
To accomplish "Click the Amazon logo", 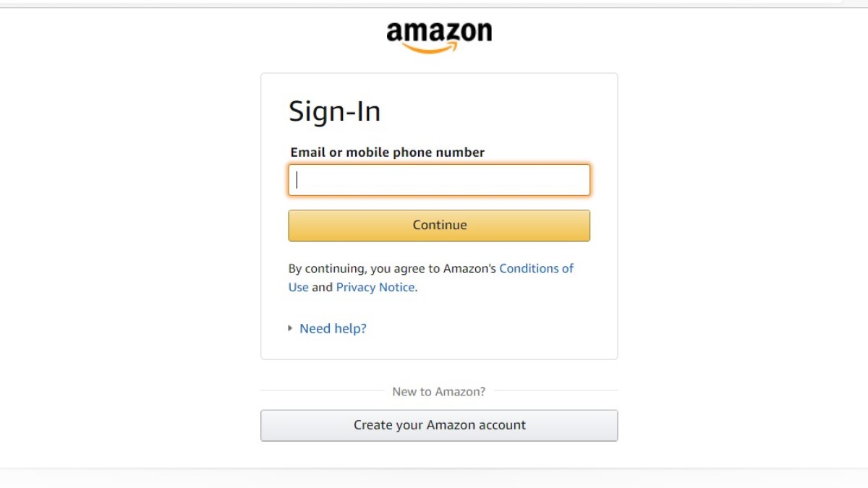I will pos(439,33).
